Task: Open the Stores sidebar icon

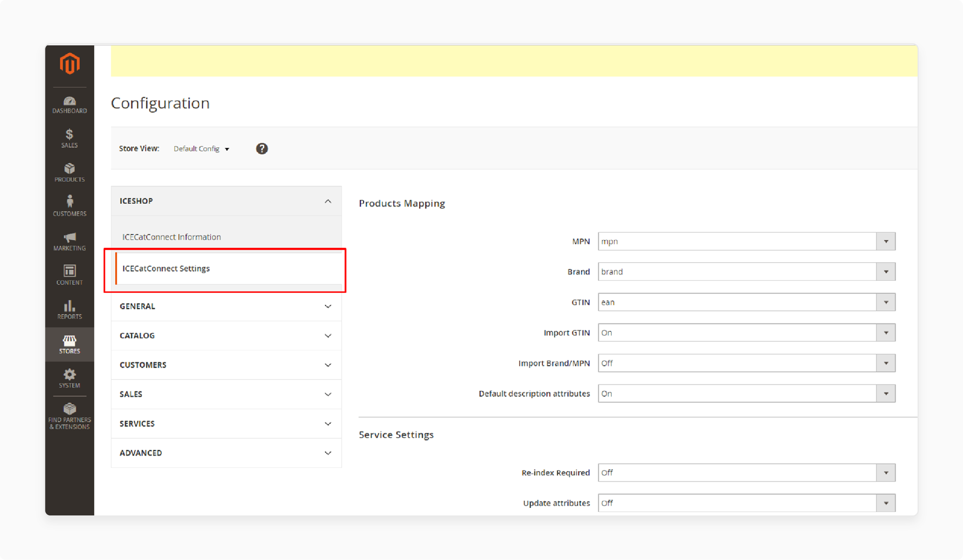Action: tap(70, 344)
